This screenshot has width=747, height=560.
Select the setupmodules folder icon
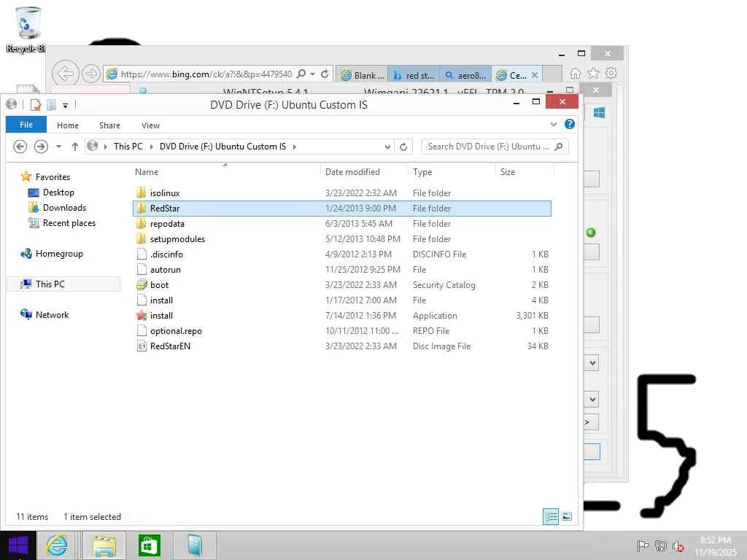click(141, 238)
